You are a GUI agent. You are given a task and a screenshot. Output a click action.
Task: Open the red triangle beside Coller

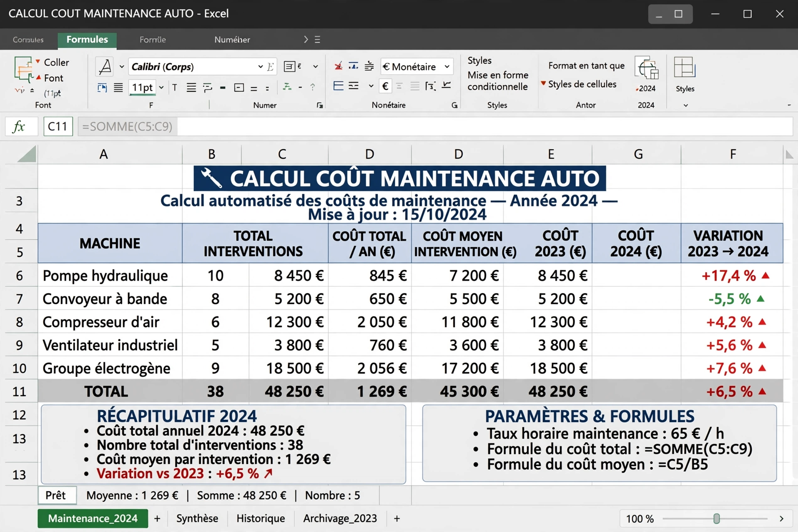(38, 62)
